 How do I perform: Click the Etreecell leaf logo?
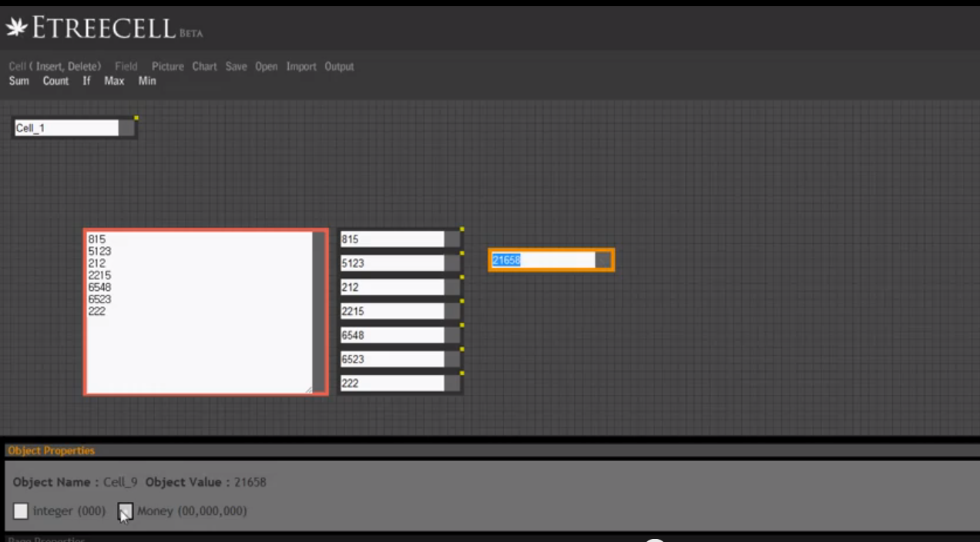pos(16,28)
